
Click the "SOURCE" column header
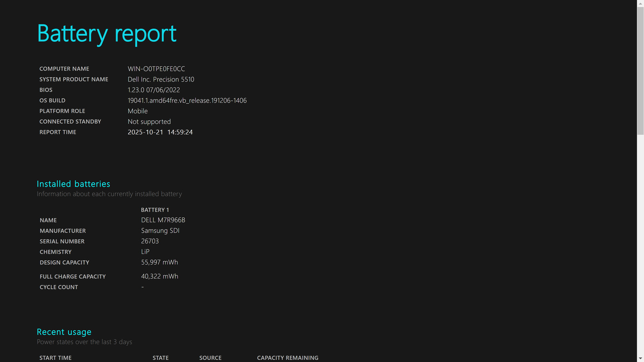211,358
